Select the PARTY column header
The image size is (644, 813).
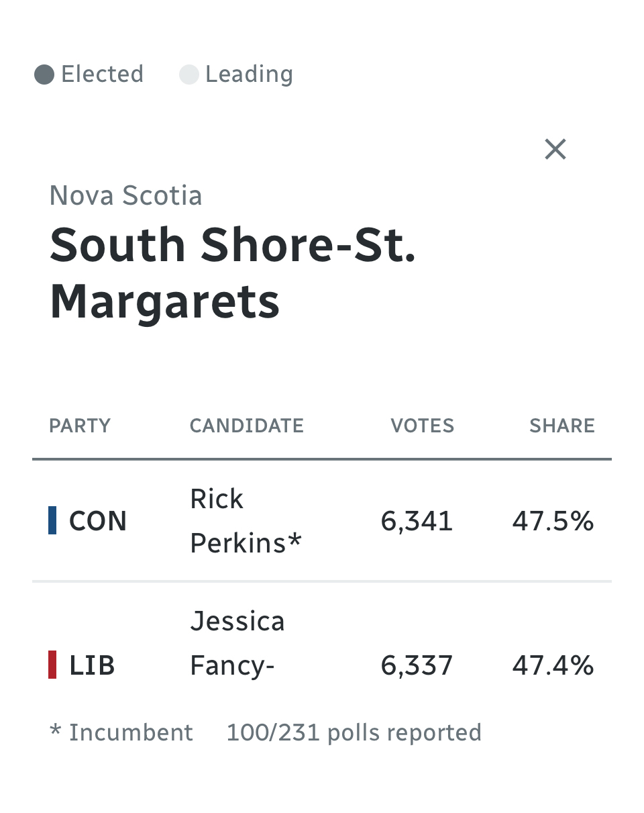coord(80,426)
